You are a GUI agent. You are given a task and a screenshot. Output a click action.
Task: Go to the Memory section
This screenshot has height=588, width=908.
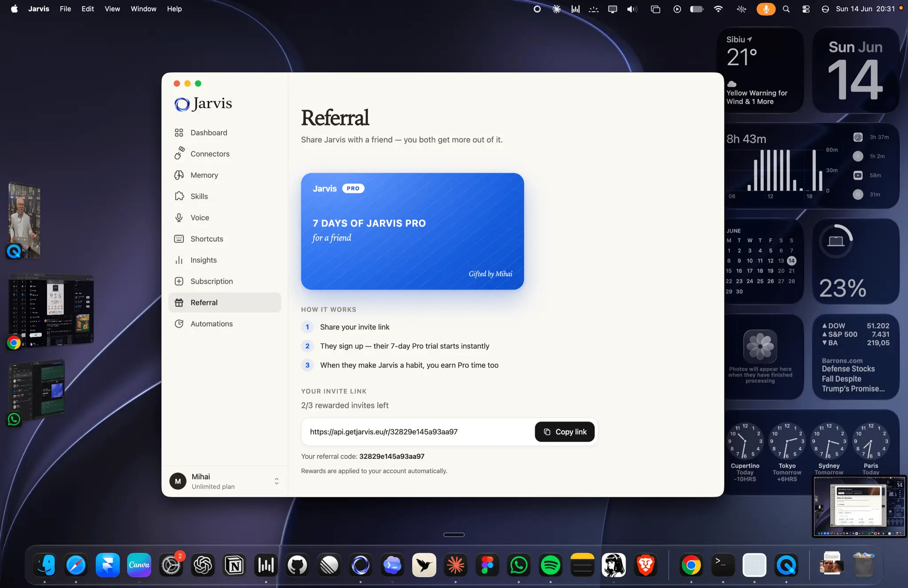click(x=224, y=175)
